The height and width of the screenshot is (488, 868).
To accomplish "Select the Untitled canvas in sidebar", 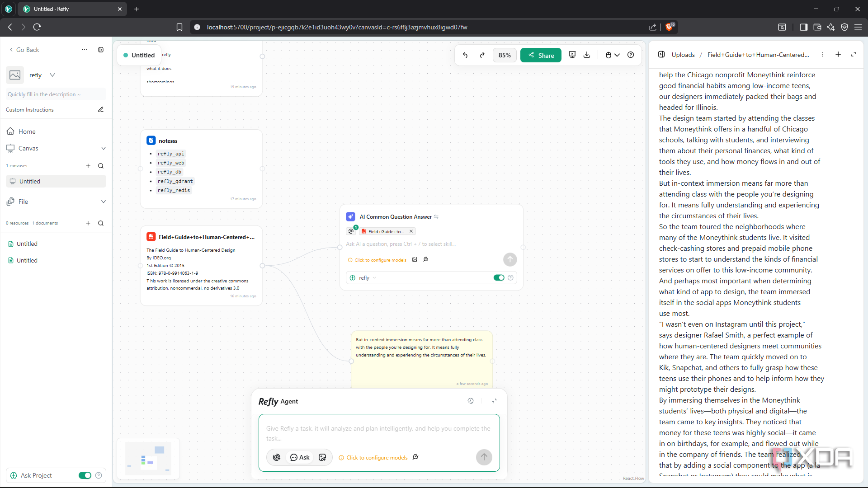I will tap(56, 181).
